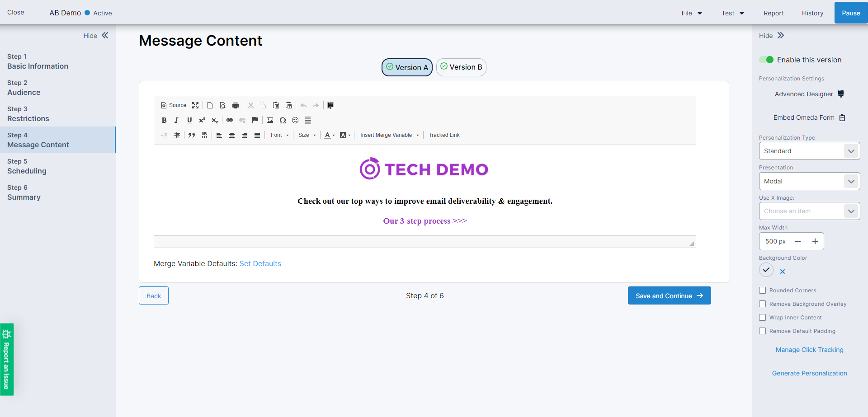Click the Save and Continue button
Image resolution: width=868 pixels, height=417 pixels.
tap(669, 296)
